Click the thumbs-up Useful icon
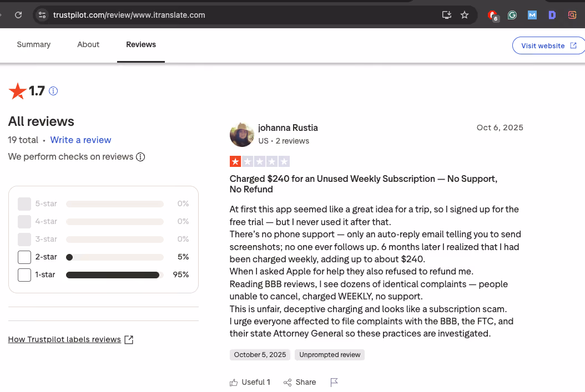This screenshot has height=392, width=585. (x=234, y=383)
